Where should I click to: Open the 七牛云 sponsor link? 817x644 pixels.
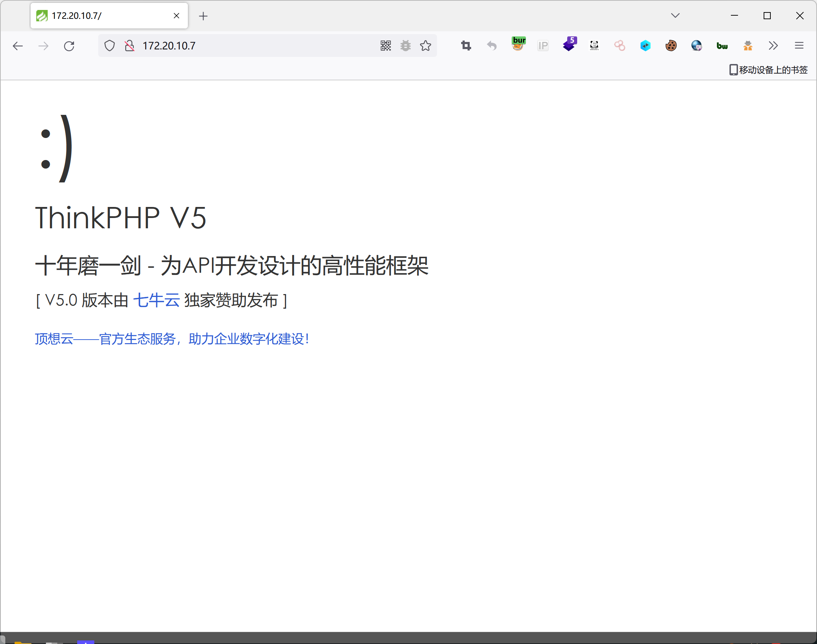[156, 300]
